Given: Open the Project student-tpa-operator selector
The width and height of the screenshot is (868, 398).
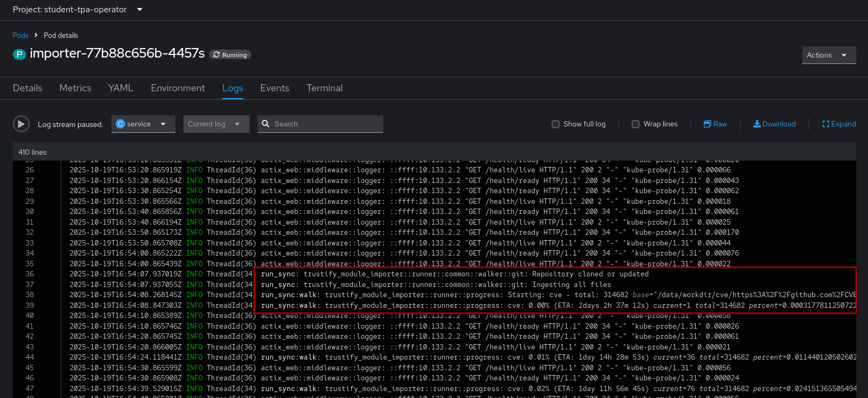Looking at the screenshot, I should [x=78, y=10].
